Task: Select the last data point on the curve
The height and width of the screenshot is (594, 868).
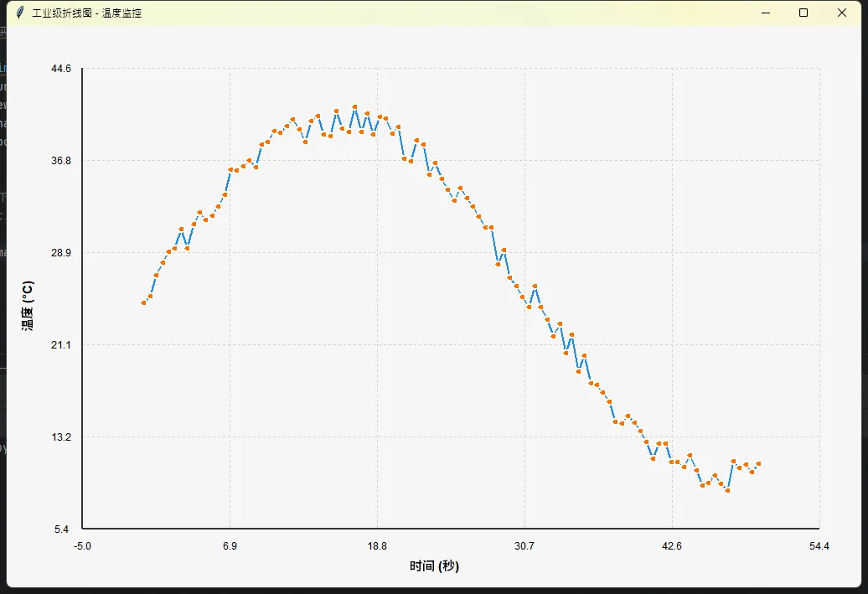Action: click(x=758, y=463)
